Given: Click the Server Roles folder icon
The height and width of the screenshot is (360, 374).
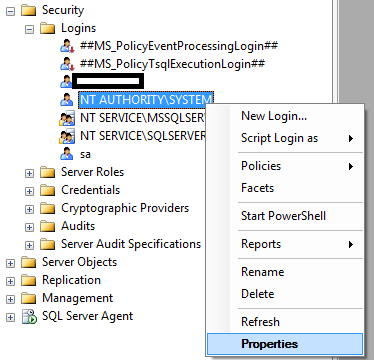Looking at the screenshot, I should click(47, 173).
